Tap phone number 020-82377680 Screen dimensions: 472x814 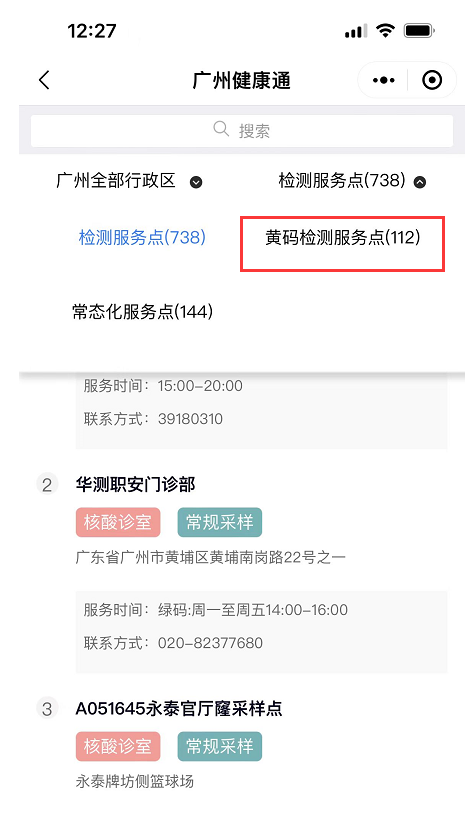click(210, 643)
